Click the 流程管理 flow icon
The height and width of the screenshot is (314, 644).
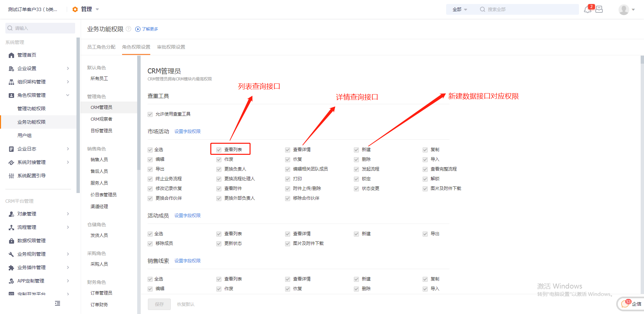tap(11, 227)
